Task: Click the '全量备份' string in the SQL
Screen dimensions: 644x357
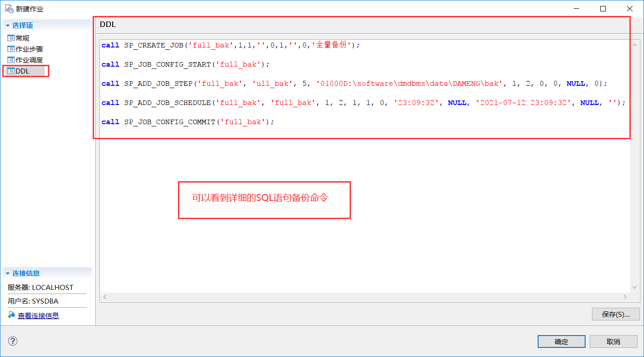Action: click(332, 45)
